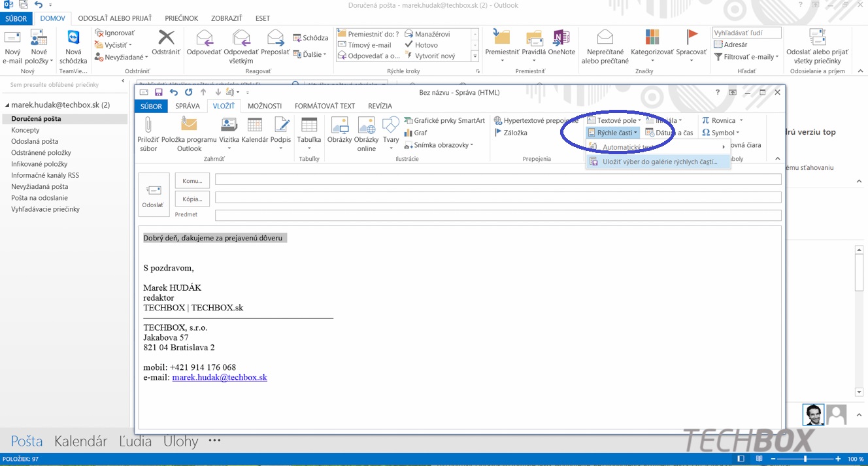
Task: Click the Komu recipient text field
Action: tap(498, 179)
